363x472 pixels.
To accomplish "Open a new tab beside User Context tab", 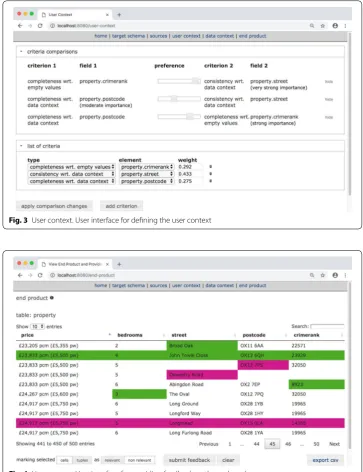I will (119, 15).
